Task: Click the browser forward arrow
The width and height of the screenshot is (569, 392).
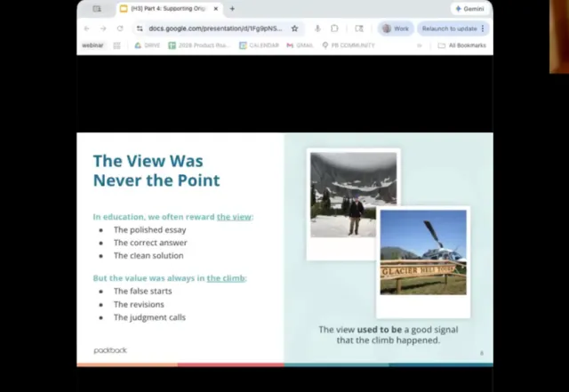Action: 102,28
